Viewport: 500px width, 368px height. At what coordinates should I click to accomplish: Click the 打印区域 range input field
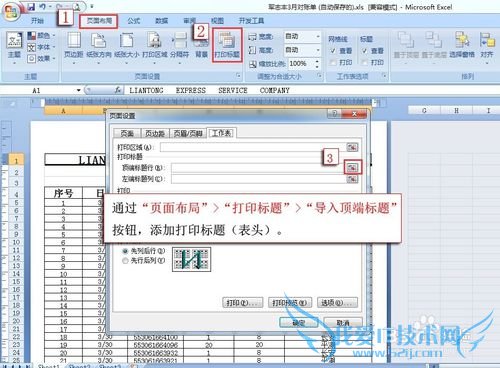[x=253, y=147]
